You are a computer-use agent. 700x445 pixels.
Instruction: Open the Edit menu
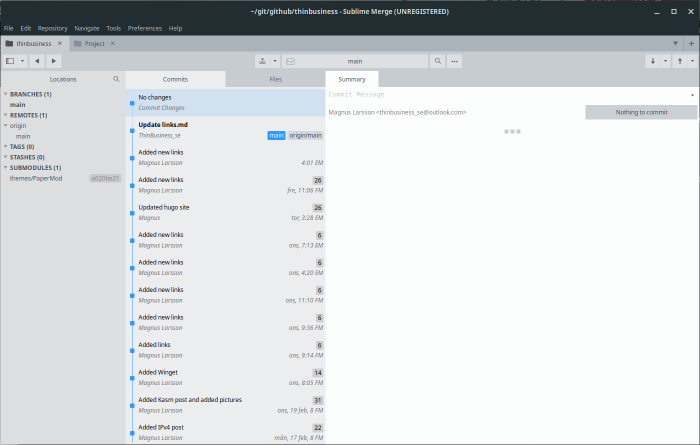click(25, 28)
